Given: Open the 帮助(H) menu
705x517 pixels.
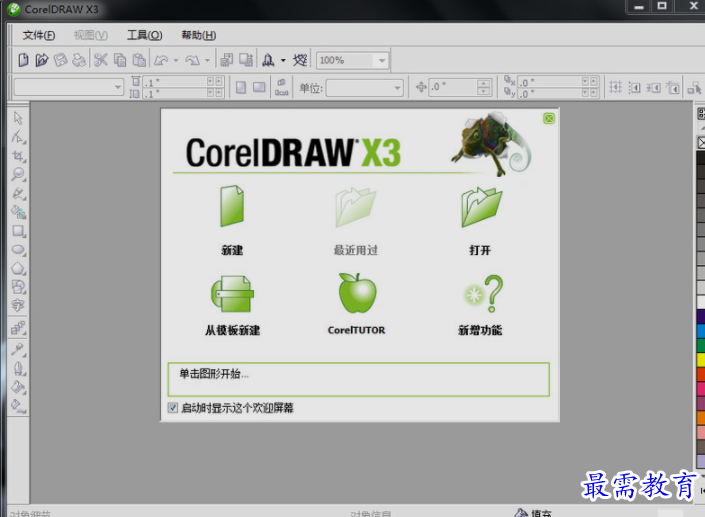Looking at the screenshot, I should point(199,35).
